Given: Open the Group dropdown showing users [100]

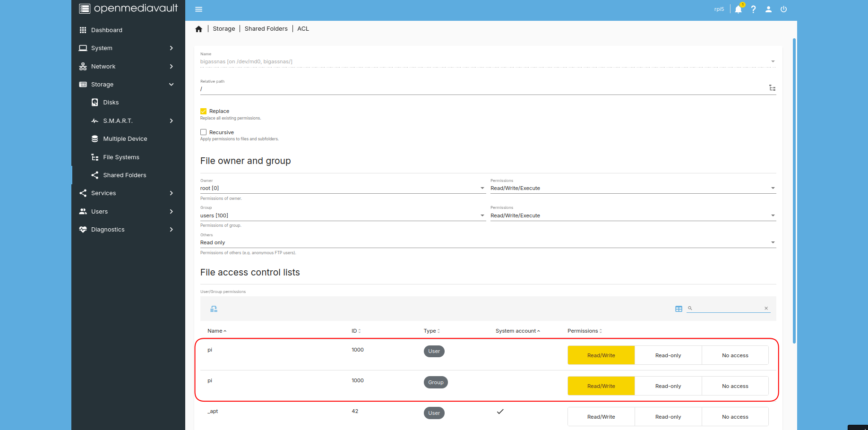Looking at the screenshot, I should click(x=343, y=215).
